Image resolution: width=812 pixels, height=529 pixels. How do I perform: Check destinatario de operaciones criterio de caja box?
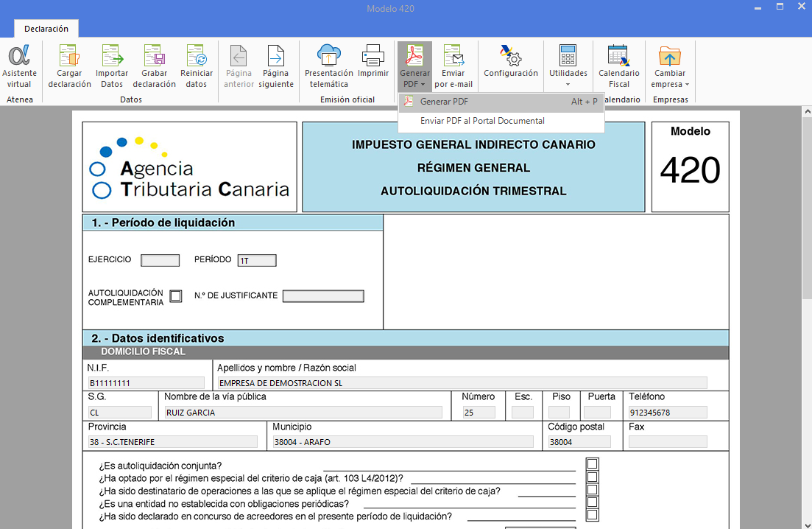[593, 490]
